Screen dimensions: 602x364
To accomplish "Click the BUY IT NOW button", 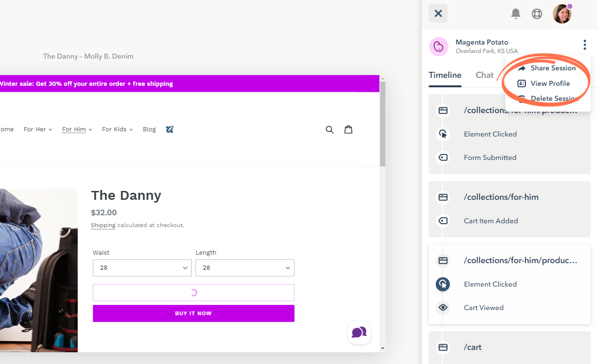I will click(193, 313).
